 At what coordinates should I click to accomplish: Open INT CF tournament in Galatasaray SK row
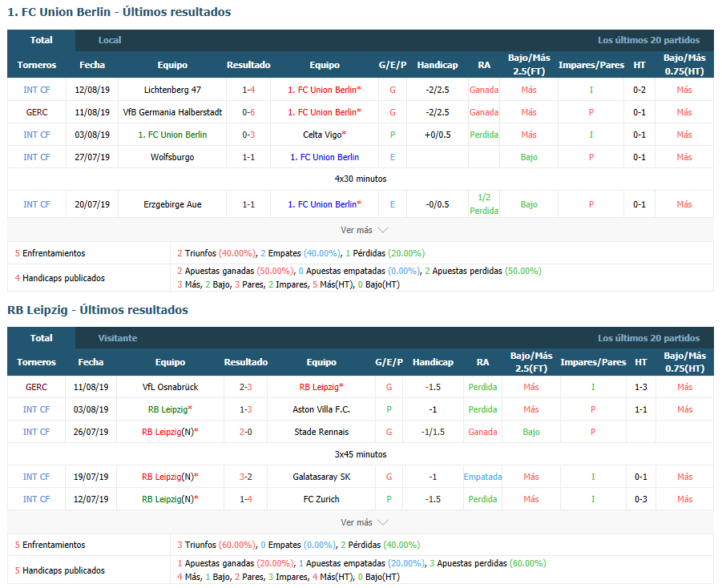tap(36, 477)
